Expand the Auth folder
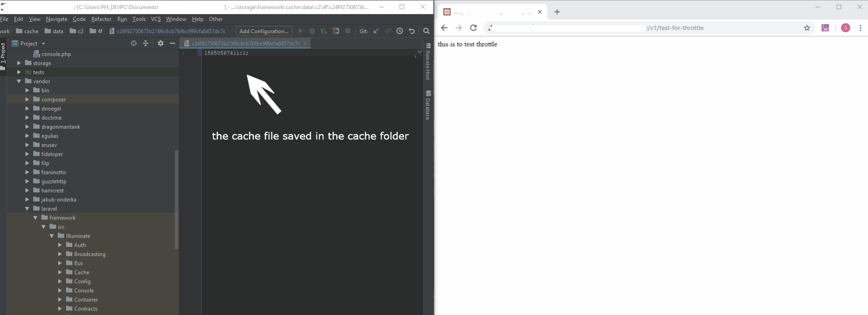This screenshot has width=868, height=315. [x=60, y=245]
